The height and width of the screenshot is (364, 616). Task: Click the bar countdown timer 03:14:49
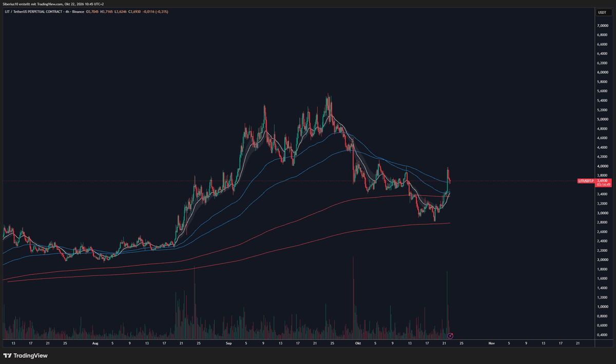pyautogui.click(x=603, y=185)
